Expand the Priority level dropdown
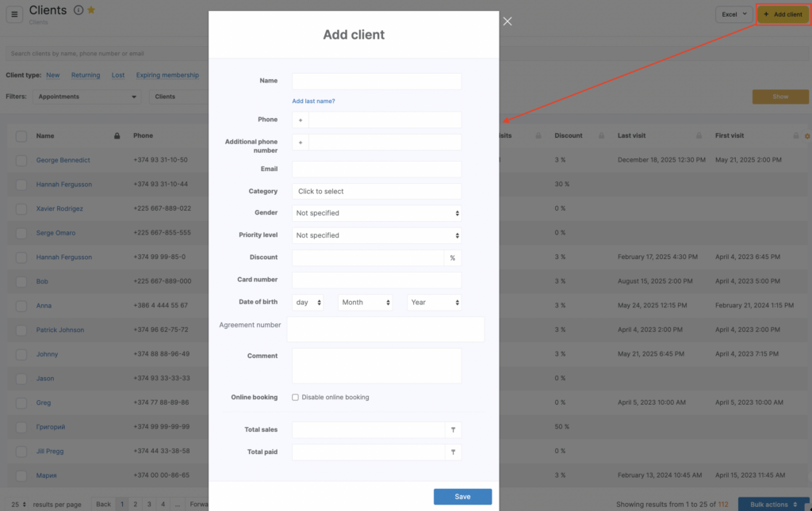 (x=377, y=235)
